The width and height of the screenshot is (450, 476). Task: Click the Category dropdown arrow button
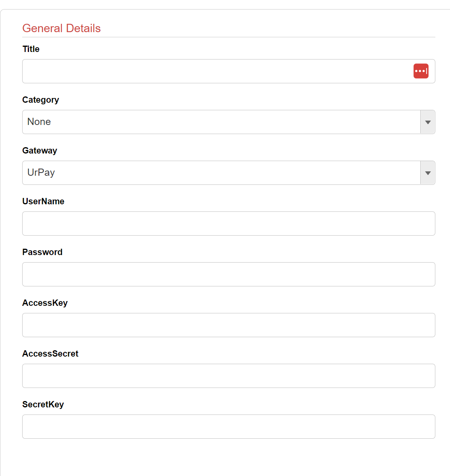click(428, 122)
